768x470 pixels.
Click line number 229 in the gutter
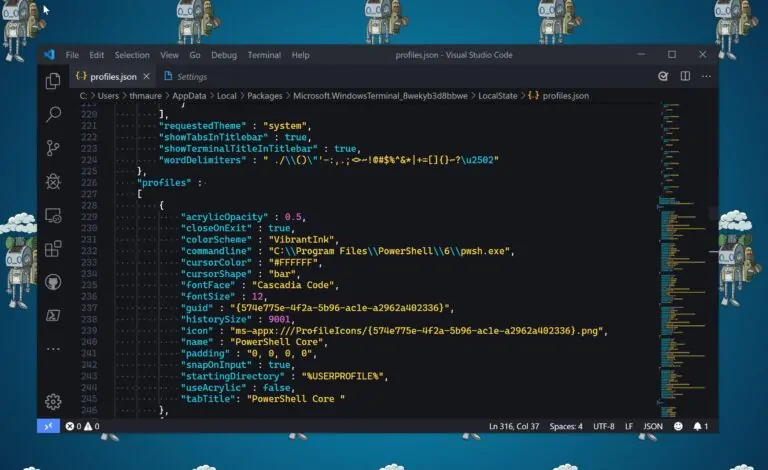pyautogui.click(x=89, y=217)
